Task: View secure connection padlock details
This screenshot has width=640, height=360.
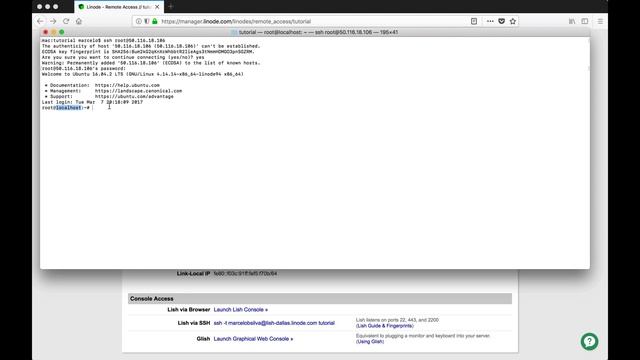Action: [x=155, y=21]
